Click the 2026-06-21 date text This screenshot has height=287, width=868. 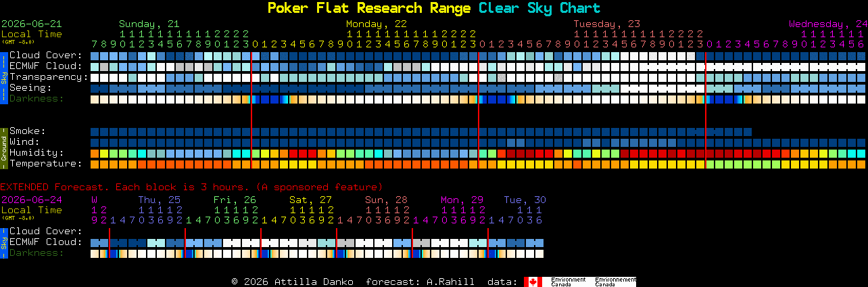tap(32, 24)
